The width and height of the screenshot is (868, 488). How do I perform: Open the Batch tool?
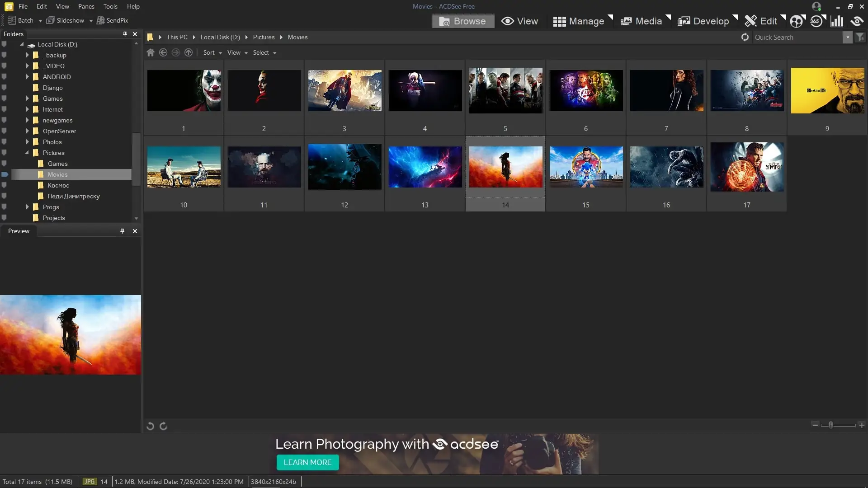21,20
